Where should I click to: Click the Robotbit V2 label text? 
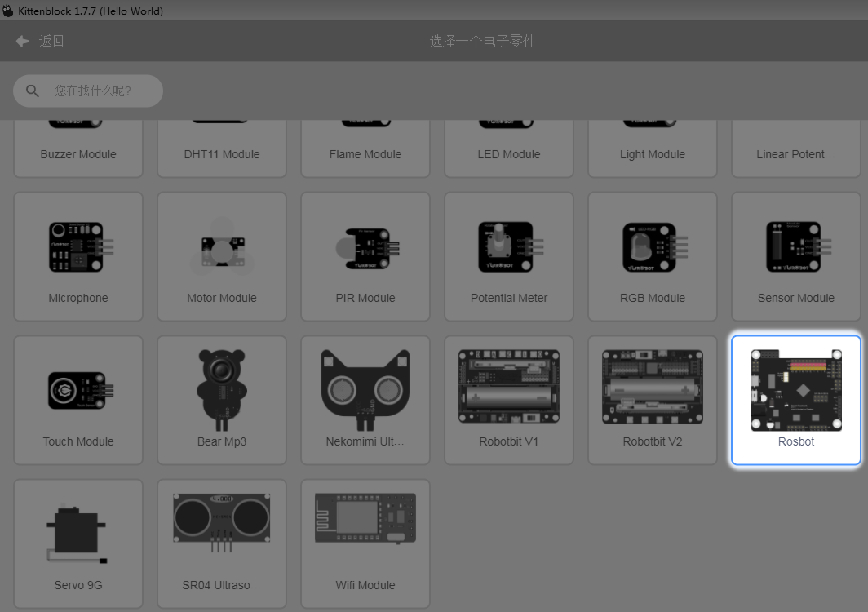(652, 441)
